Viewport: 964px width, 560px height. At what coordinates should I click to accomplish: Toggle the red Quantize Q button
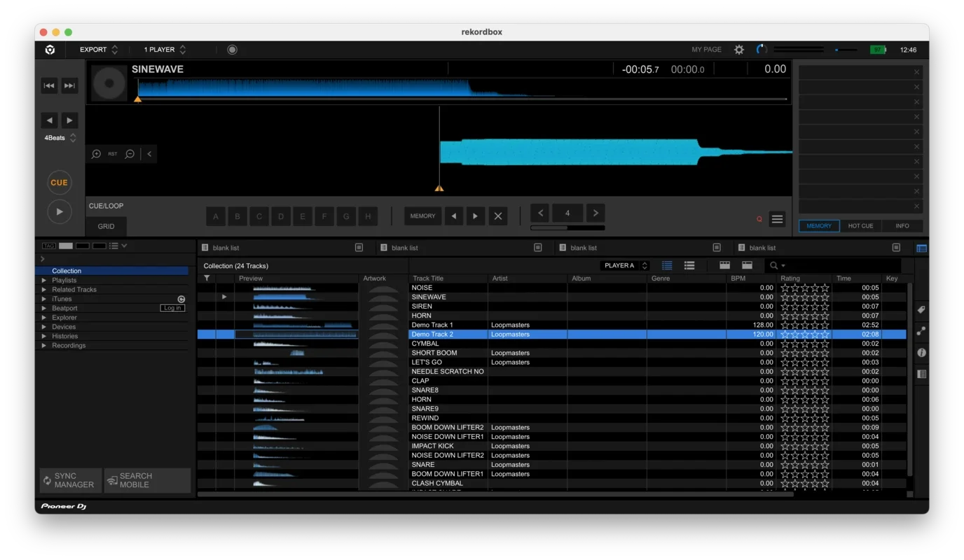(759, 219)
